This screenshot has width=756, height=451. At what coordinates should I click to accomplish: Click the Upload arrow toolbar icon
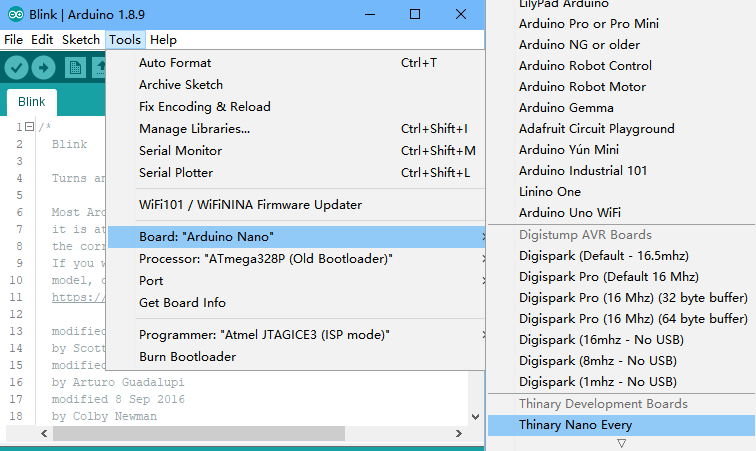(43, 68)
